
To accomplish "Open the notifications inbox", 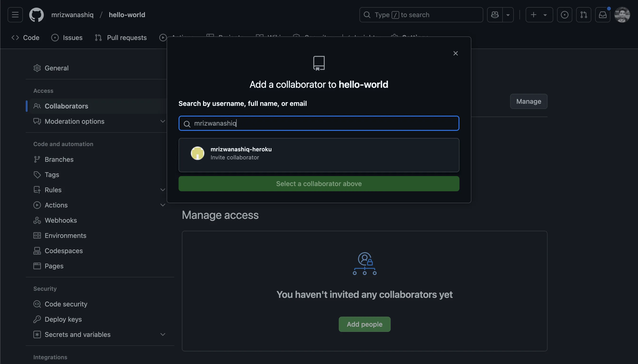I will pos(603,15).
